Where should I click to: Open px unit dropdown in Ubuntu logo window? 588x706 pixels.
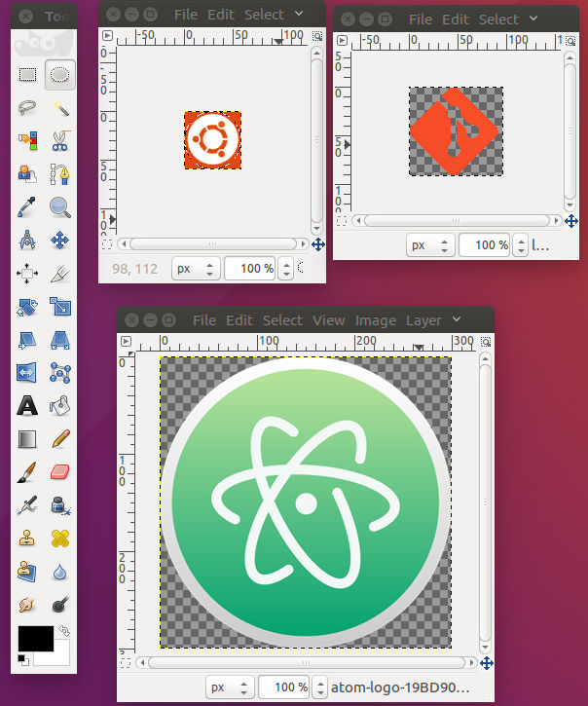tap(196, 269)
